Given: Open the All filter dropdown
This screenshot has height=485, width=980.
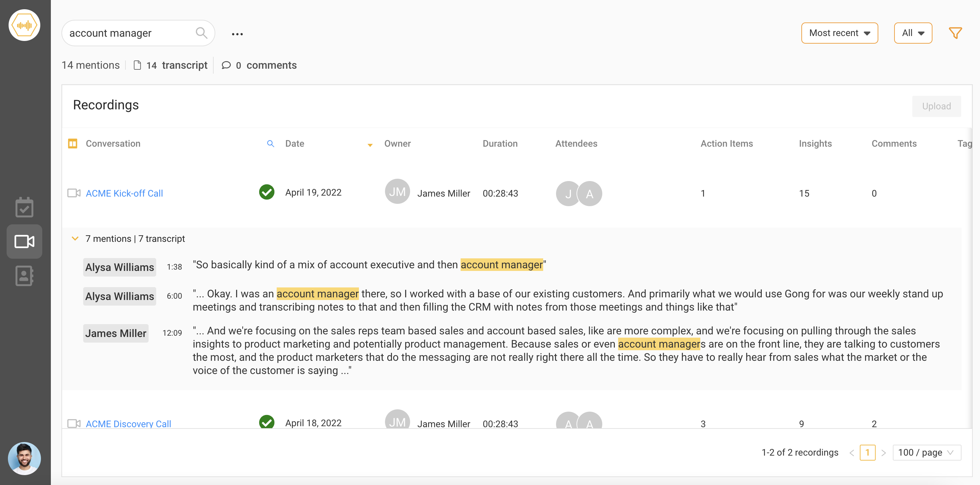Looking at the screenshot, I should tap(913, 33).
